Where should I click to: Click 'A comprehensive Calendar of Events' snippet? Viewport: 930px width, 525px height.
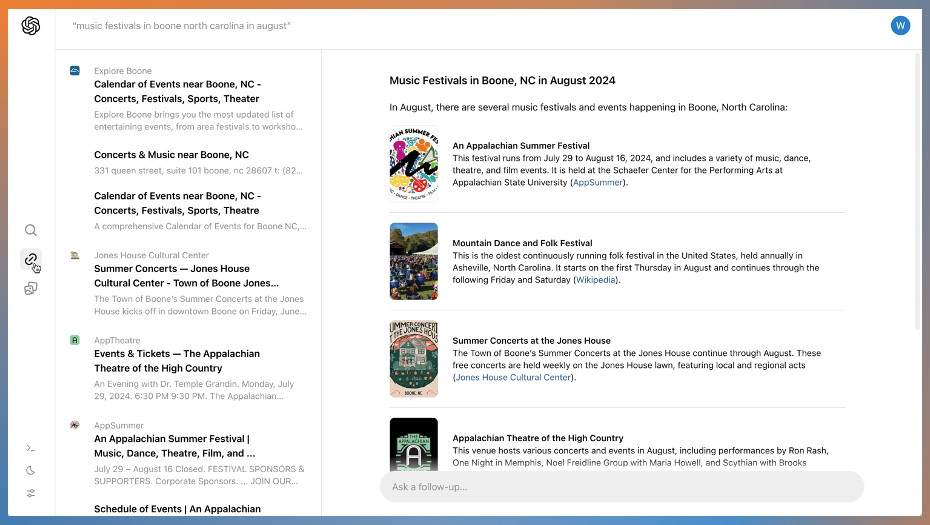(200, 226)
